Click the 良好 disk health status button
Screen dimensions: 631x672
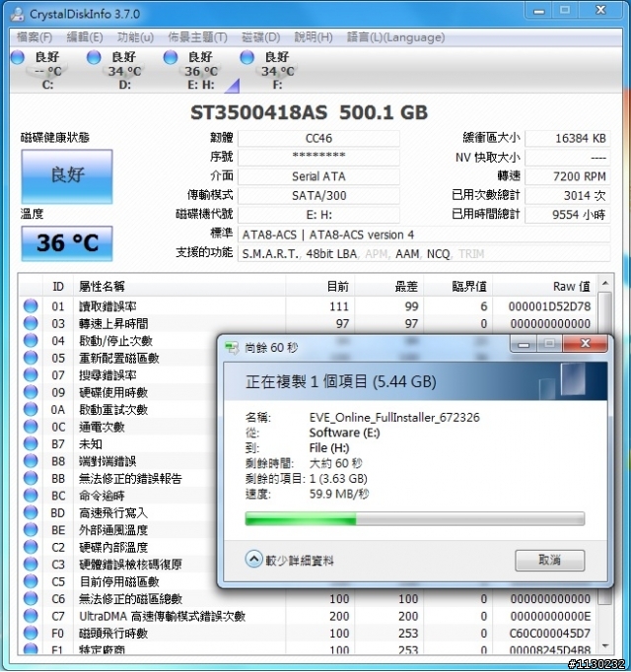point(67,176)
